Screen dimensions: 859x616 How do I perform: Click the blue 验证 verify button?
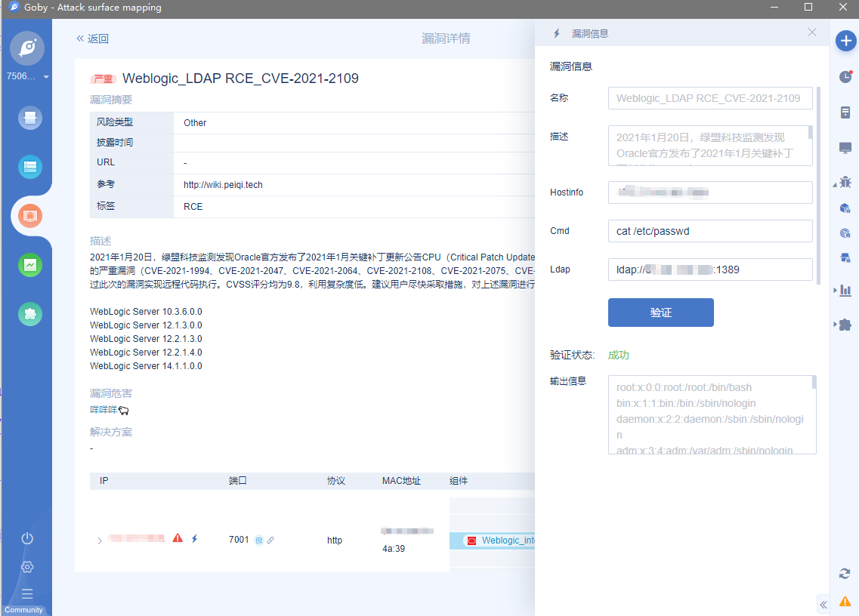(x=660, y=313)
